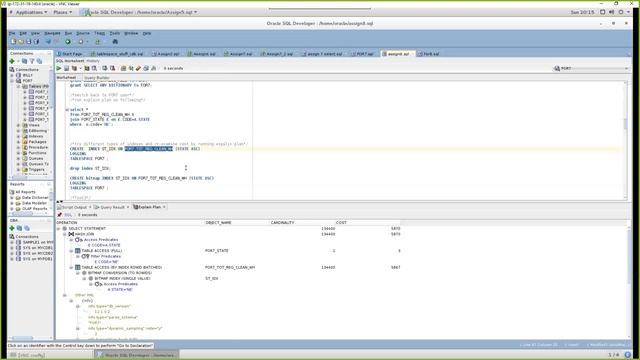Select the Data Modeler reports item
The image size is (640, 360).
[x=34, y=203]
